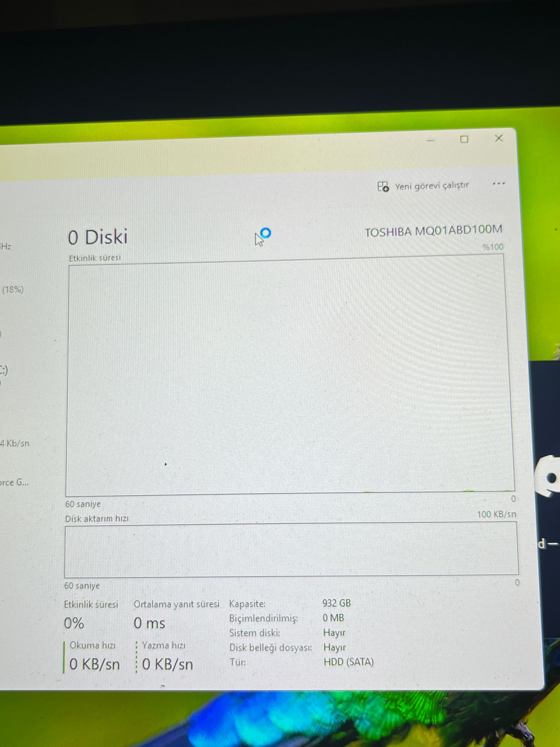The image size is (560, 747).
Task: Minimize the Task Manager window
Action: [431, 140]
